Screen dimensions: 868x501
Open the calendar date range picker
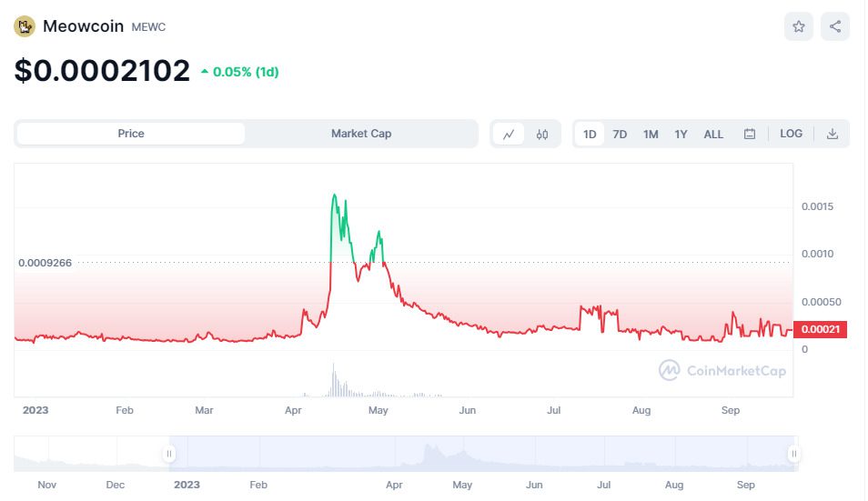point(750,134)
